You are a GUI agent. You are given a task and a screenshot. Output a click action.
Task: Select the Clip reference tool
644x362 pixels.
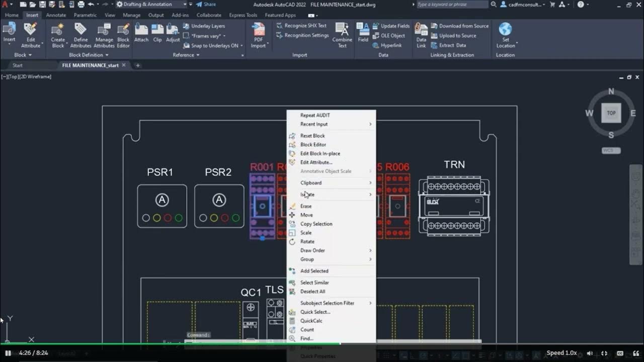(x=157, y=33)
